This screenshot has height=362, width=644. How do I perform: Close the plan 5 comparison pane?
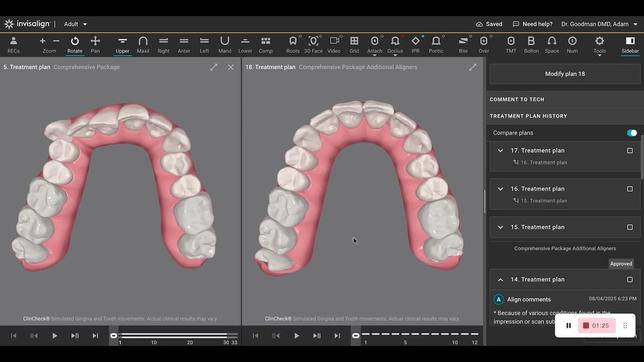coord(231,67)
